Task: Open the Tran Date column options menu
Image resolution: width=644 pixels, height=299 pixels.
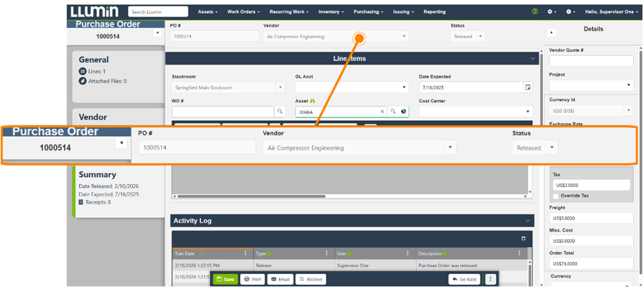Action: pyautogui.click(x=246, y=253)
